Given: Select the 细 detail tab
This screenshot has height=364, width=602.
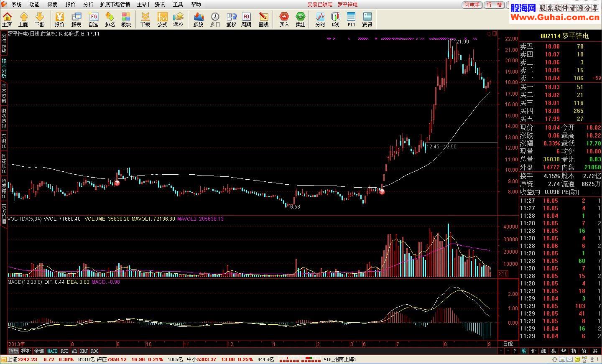Looking at the screenshot, I should pyautogui.click(x=544, y=351).
